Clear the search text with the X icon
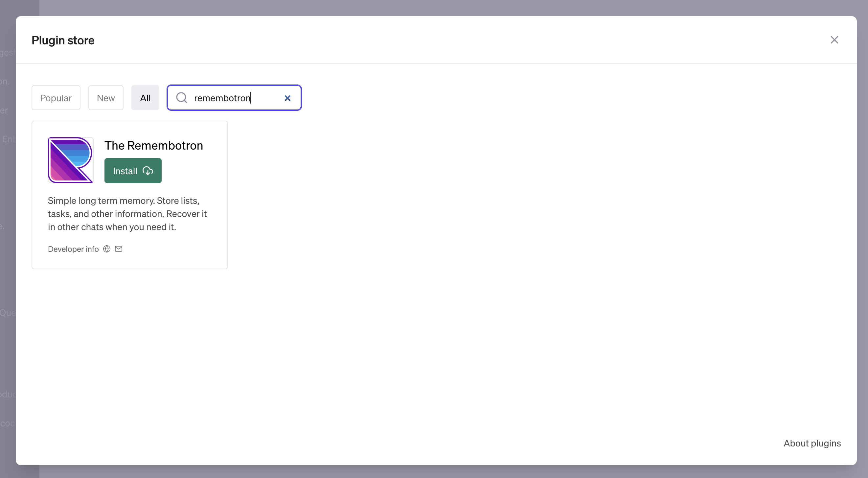Viewport: 868px width, 478px height. coord(287,98)
